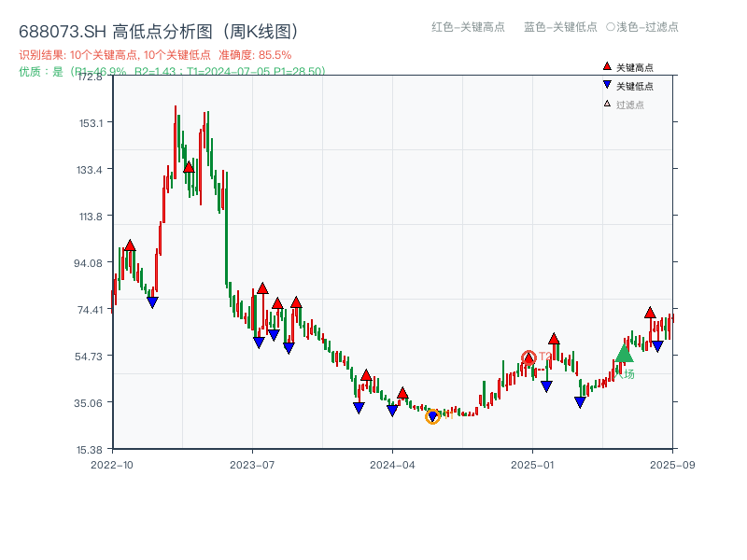Click the 172.8 value on the price axis

click(x=89, y=78)
